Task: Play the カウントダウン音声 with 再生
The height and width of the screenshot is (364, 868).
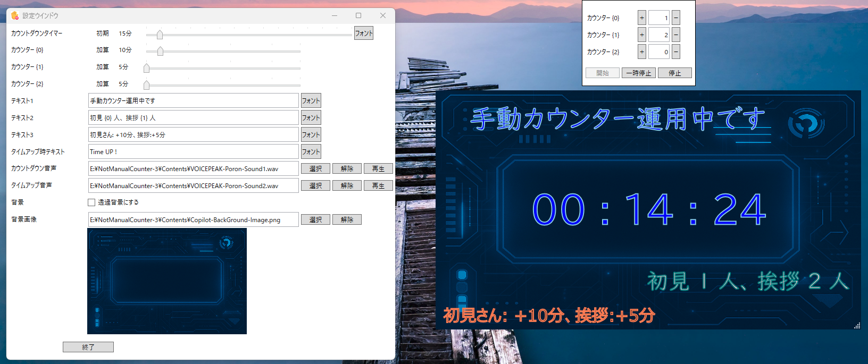Action: click(x=378, y=169)
